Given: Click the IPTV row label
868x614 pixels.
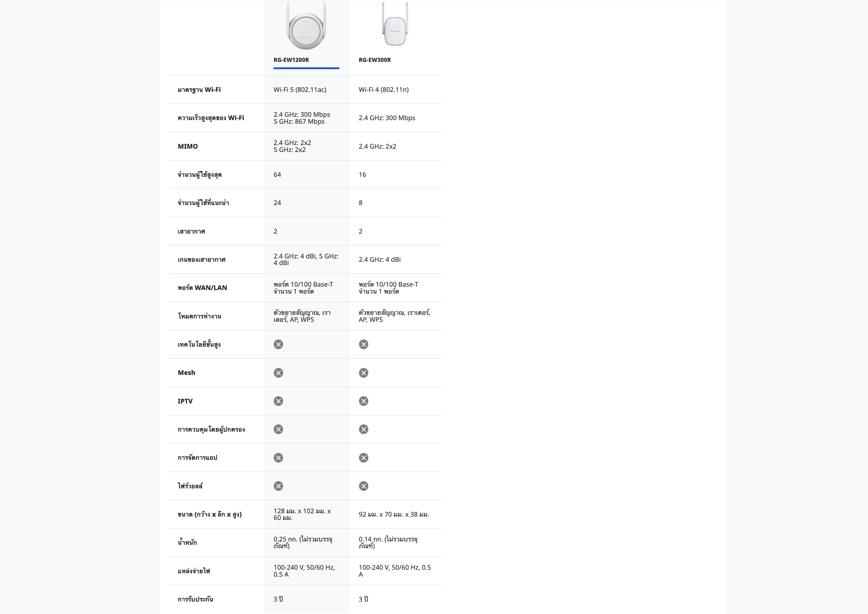Looking at the screenshot, I should pos(185,401).
